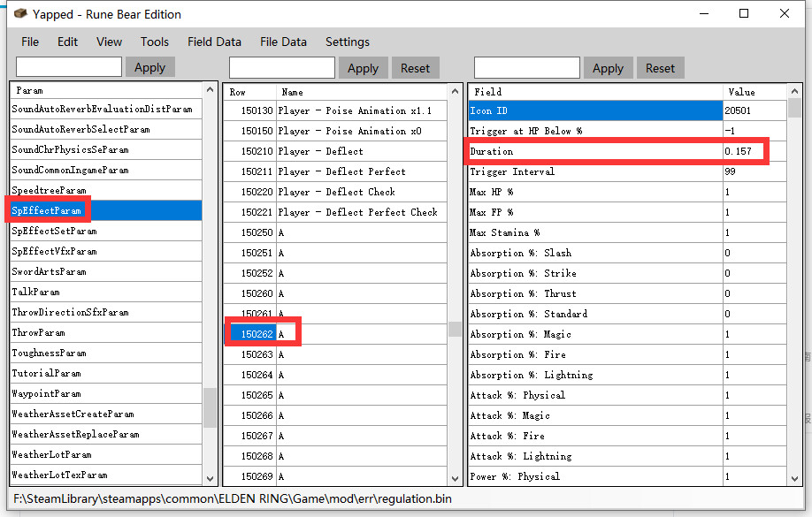Select the Absorption %: Magic field
This screenshot has width=812, height=517.
(x=595, y=334)
